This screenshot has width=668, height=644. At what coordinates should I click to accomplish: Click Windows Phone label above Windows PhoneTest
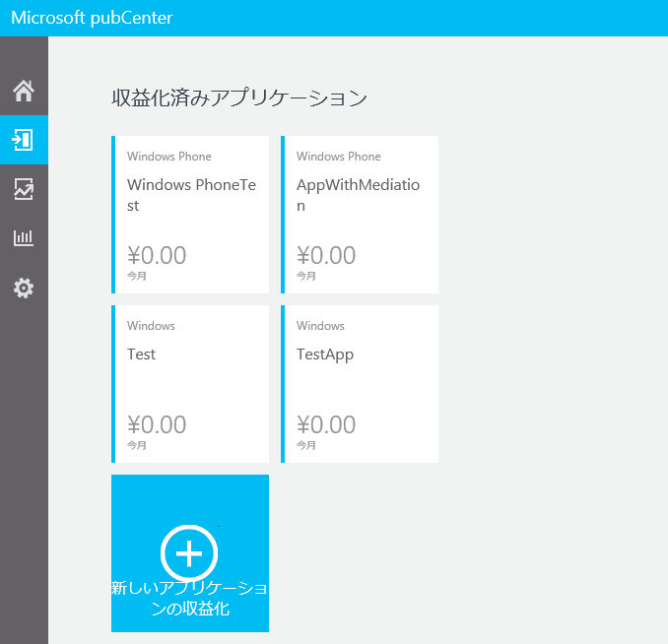(169, 157)
